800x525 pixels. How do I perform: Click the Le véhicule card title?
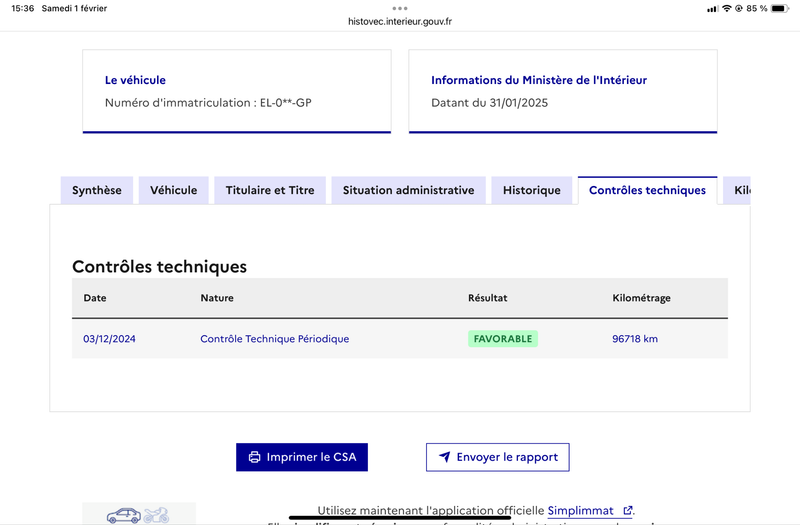point(135,80)
